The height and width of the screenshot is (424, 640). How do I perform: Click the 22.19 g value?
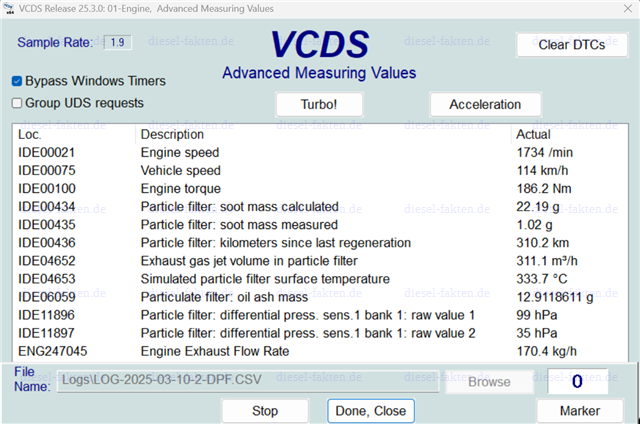[538, 207]
